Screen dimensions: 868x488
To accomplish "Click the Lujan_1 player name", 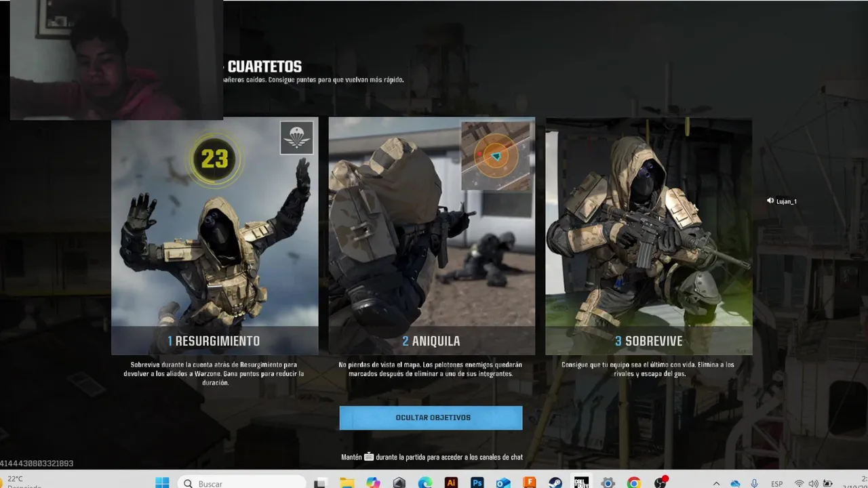I will (787, 201).
